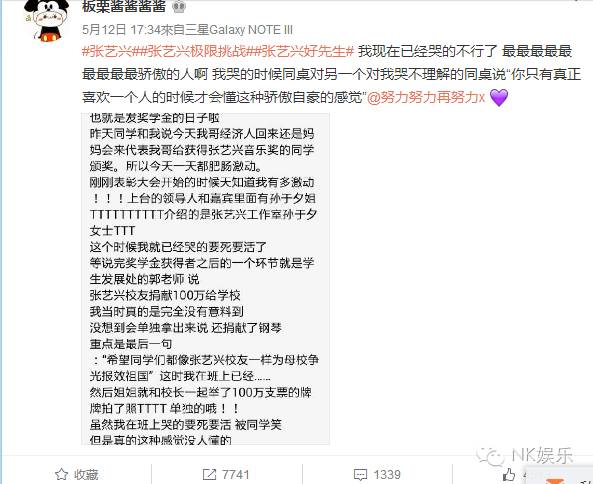The image size is (593, 484).
Task: Visit the @努力努力再努力x mentioned user
Action: coord(426,98)
